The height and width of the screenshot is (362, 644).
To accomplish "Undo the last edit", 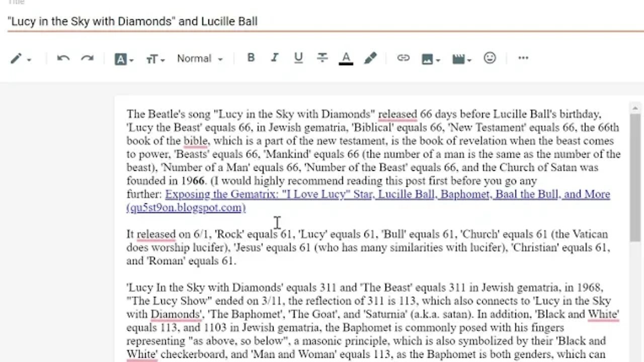I will 63,58.
